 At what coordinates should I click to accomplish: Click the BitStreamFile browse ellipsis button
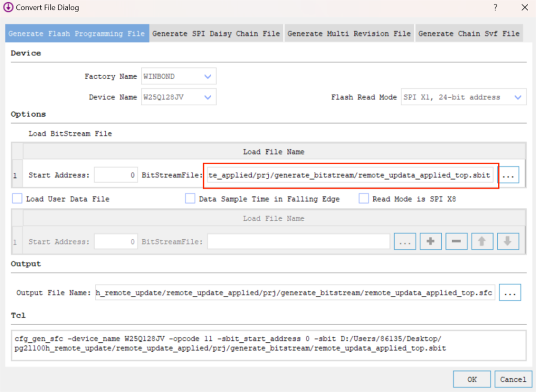point(509,175)
